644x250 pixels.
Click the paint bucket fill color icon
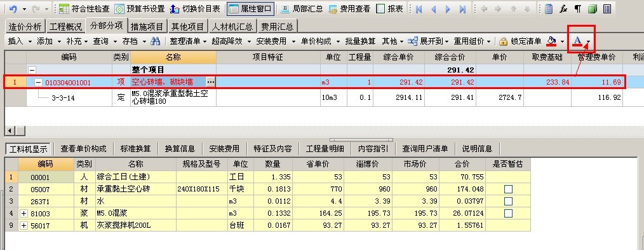point(551,41)
